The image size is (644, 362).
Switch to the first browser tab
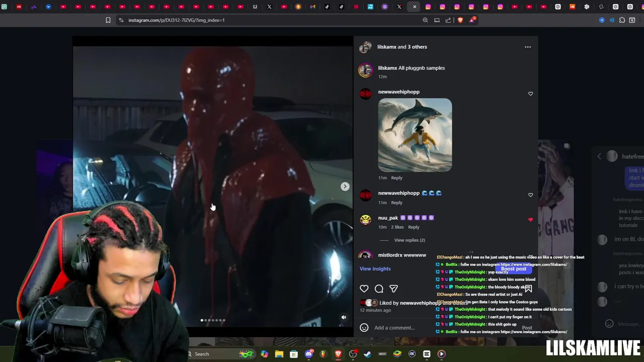pos(5,7)
